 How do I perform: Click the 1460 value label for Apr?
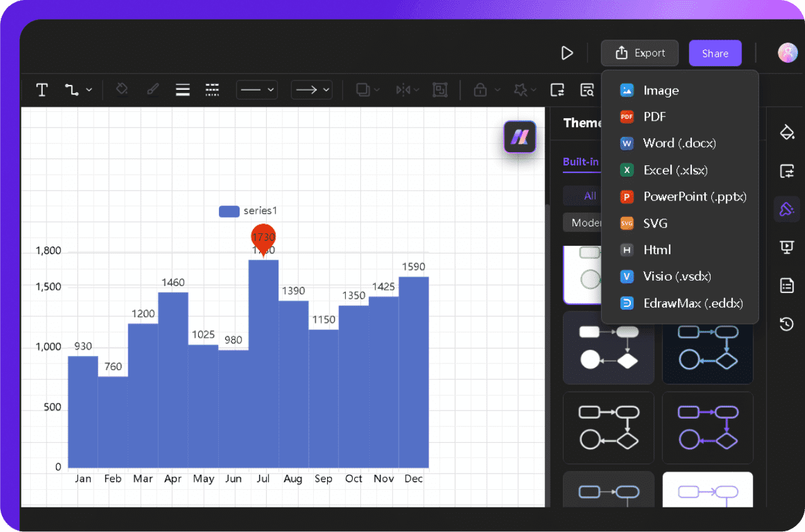click(173, 282)
